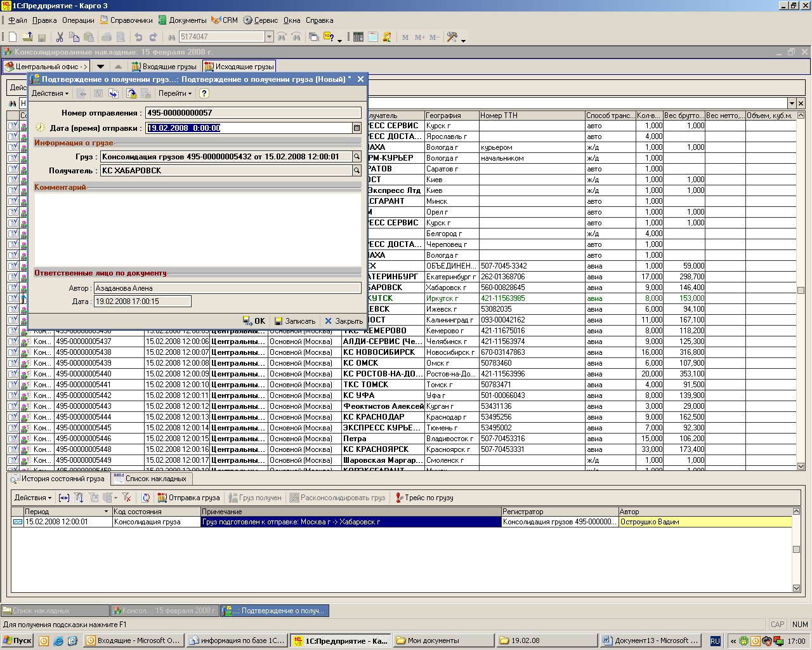Open the calendar icon in main toolbar
The width and height of the screenshot is (812, 650).
pyautogui.click(x=373, y=37)
